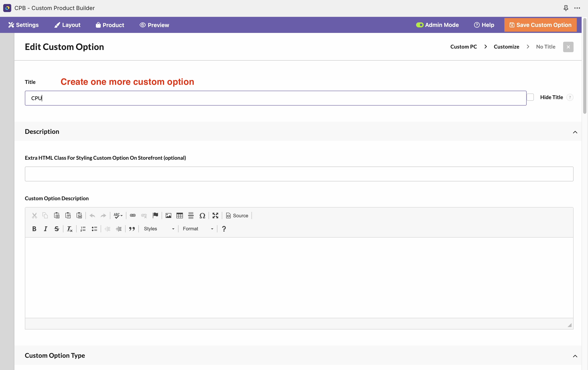Image resolution: width=588 pixels, height=370 pixels.
Task: Click the Extra HTML Class input field
Action: coord(299,174)
